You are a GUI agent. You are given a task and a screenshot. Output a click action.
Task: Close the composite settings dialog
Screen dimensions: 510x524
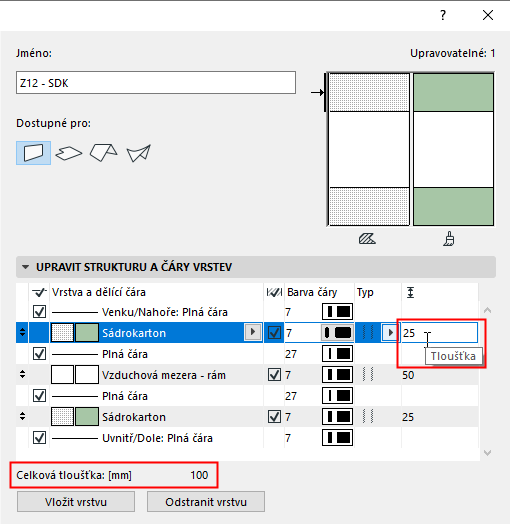pos(488,15)
